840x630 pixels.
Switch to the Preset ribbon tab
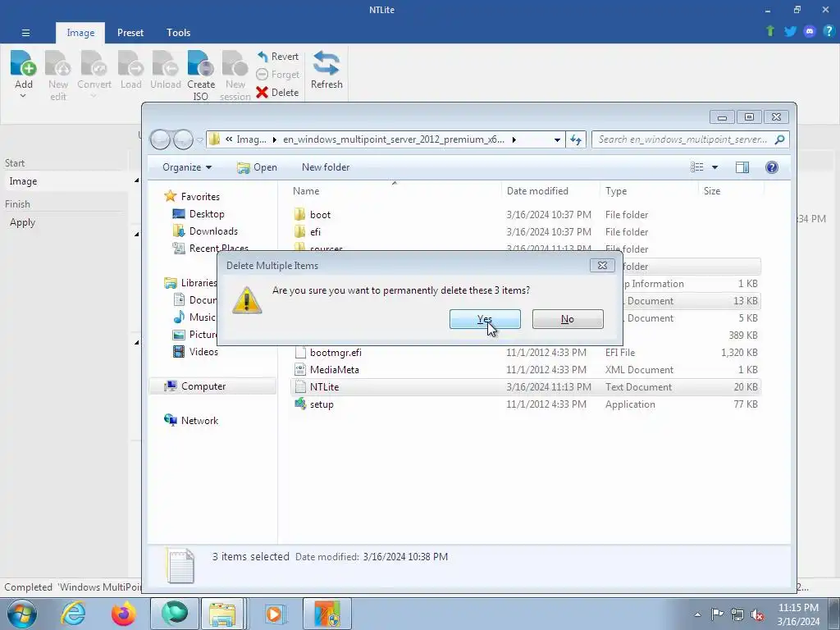coord(130,33)
